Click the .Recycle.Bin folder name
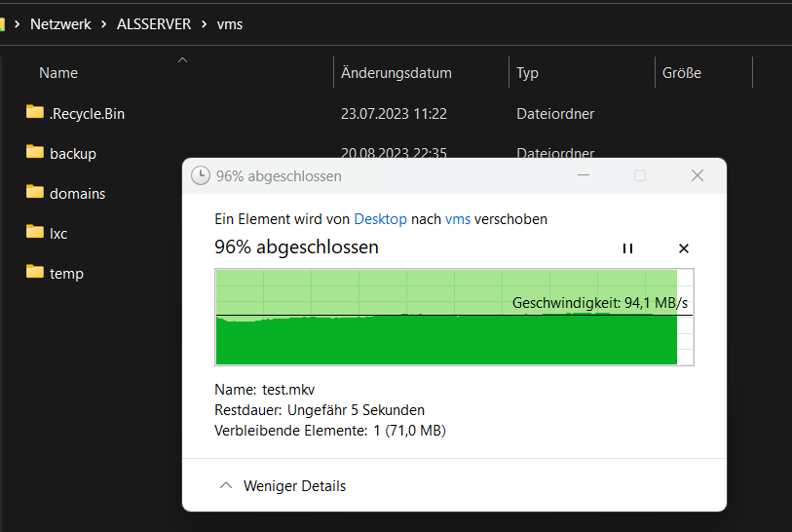The image size is (792, 532). (x=87, y=114)
